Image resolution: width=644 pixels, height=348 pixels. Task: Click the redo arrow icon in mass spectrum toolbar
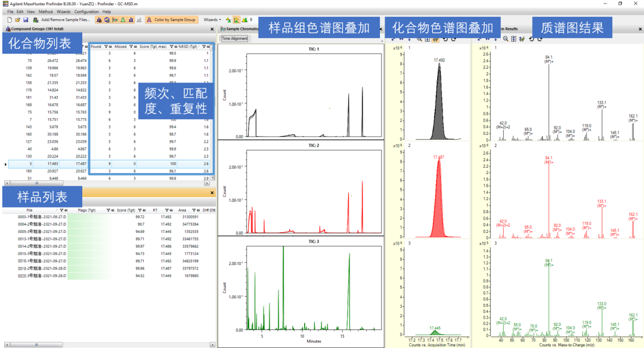click(x=540, y=39)
